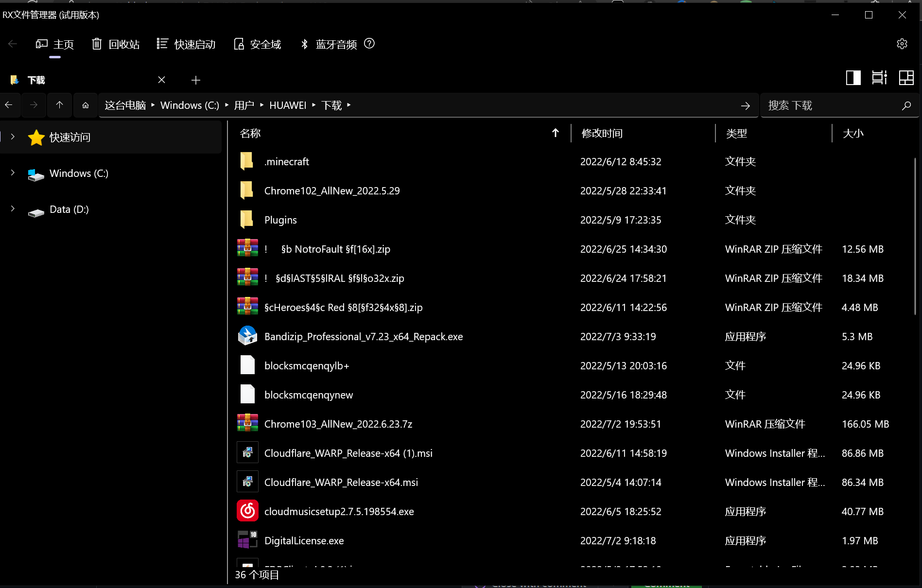
Task: Select the 下载 tab
Action: (36, 80)
